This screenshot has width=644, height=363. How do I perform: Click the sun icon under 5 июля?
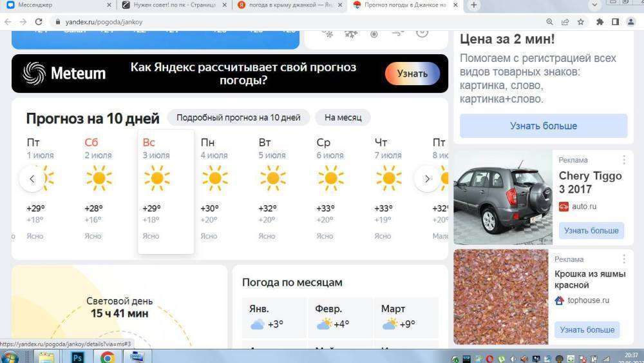pos(272,179)
